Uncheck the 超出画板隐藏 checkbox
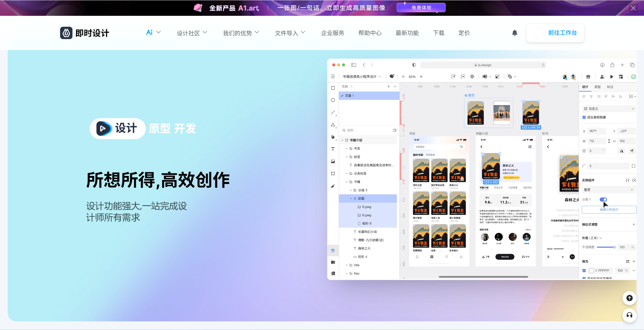The height and width of the screenshot is (330, 644). coord(584,117)
